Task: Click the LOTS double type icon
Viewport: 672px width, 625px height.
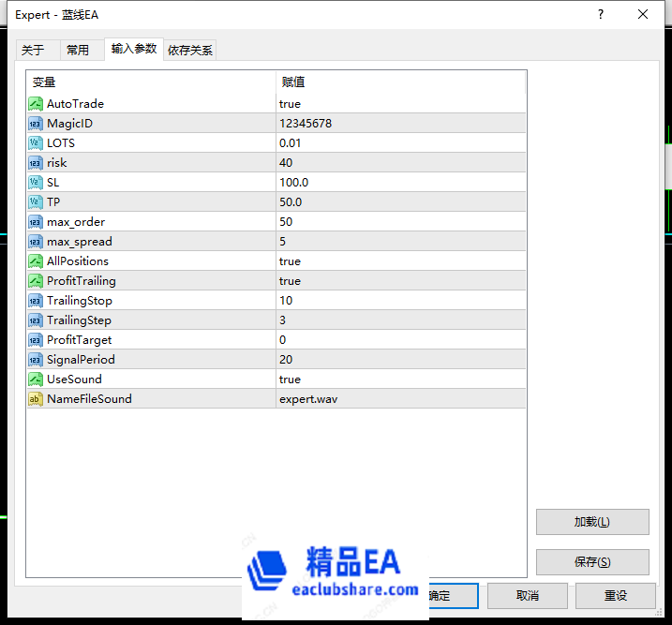Action: click(36, 143)
